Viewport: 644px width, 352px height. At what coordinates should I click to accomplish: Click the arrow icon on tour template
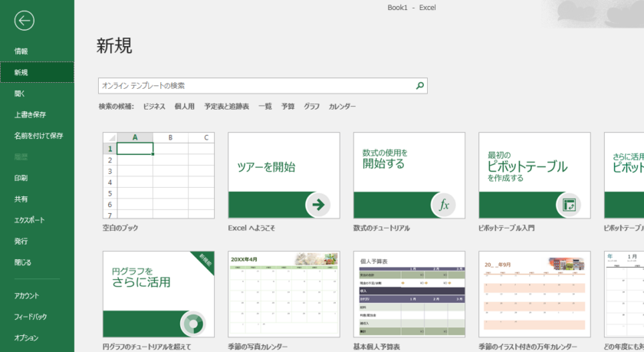point(318,205)
